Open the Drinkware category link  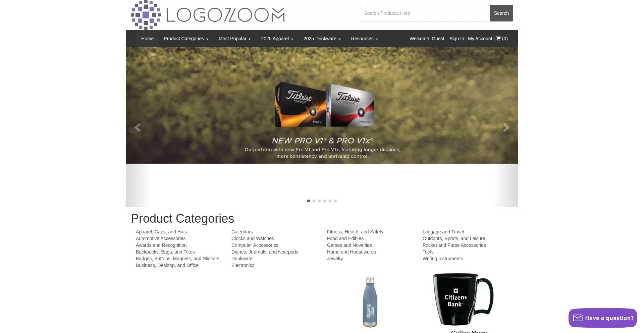click(242, 259)
